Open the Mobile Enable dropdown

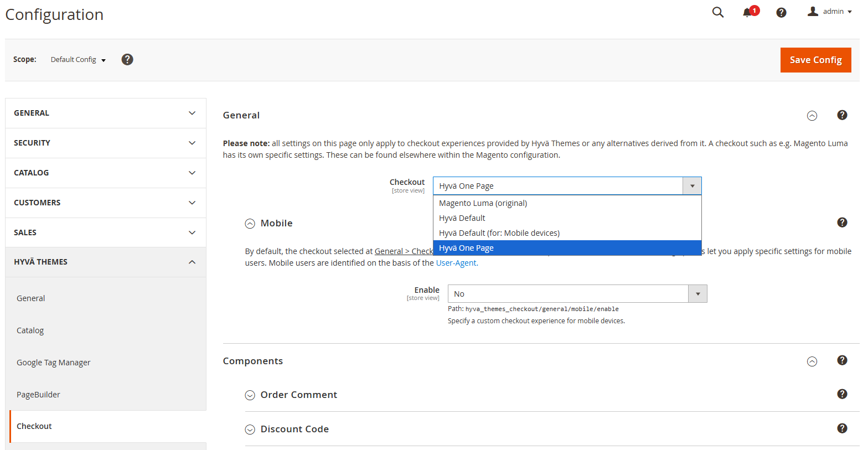(x=577, y=294)
